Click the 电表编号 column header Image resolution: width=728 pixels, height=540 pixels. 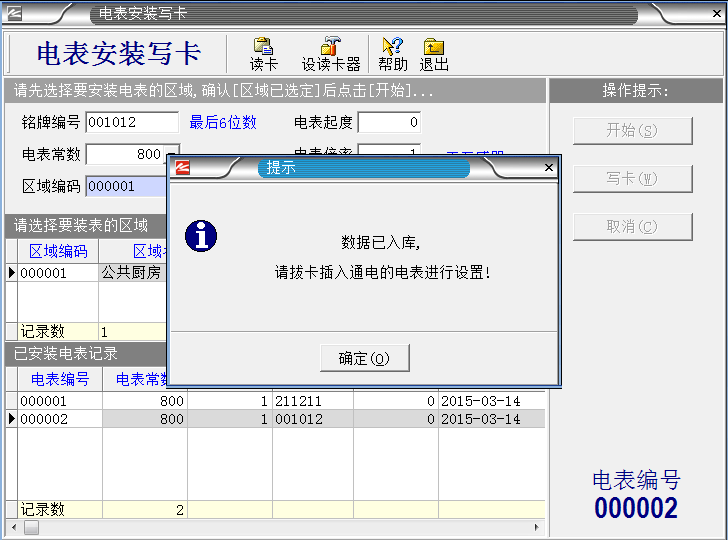tap(60, 379)
